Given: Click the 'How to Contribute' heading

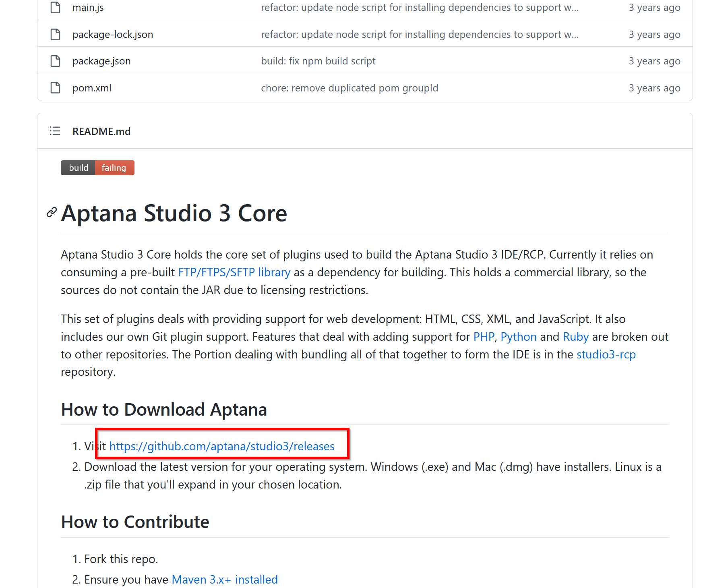Looking at the screenshot, I should (135, 522).
